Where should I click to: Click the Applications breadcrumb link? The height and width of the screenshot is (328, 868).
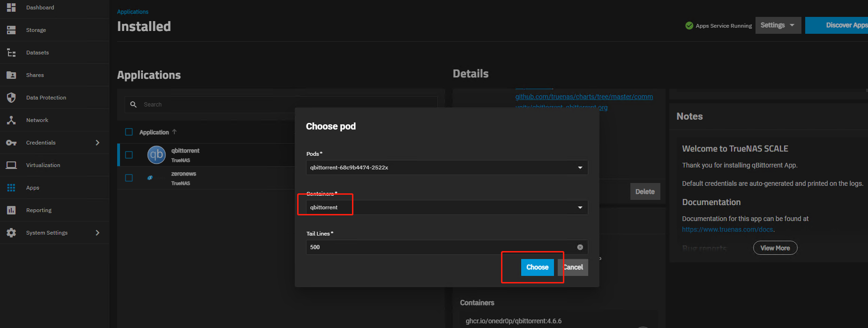pyautogui.click(x=133, y=12)
